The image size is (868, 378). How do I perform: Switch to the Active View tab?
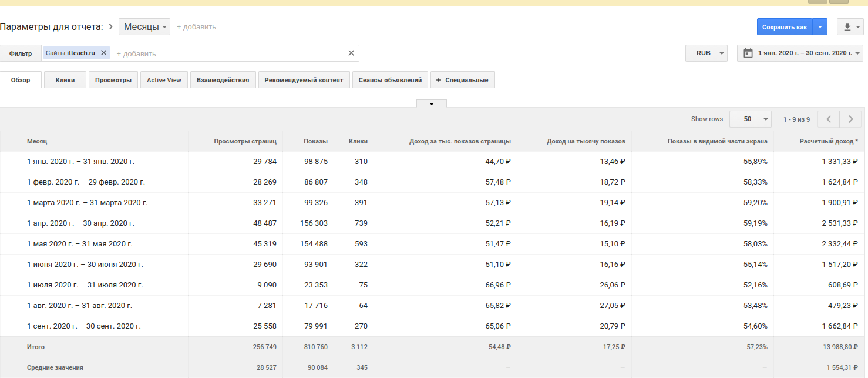(x=164, y=80)
